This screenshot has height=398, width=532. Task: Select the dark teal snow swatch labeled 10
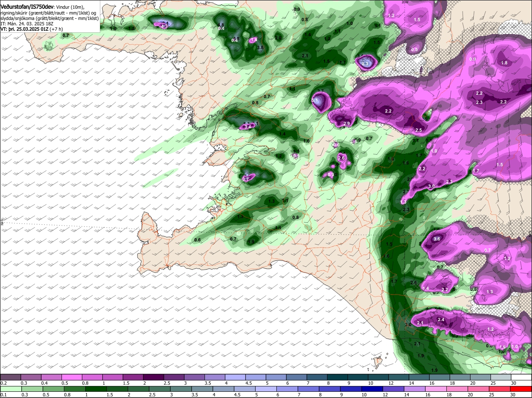(x=378, y=377)
